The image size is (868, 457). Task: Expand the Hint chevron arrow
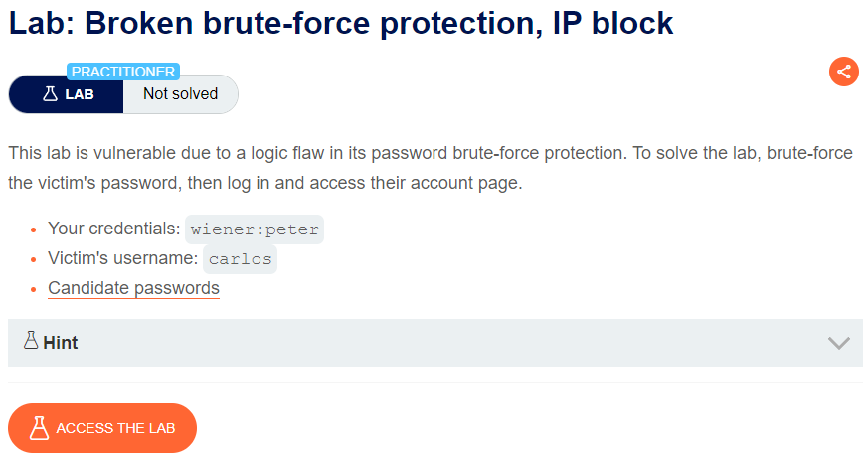click(838, 343)
